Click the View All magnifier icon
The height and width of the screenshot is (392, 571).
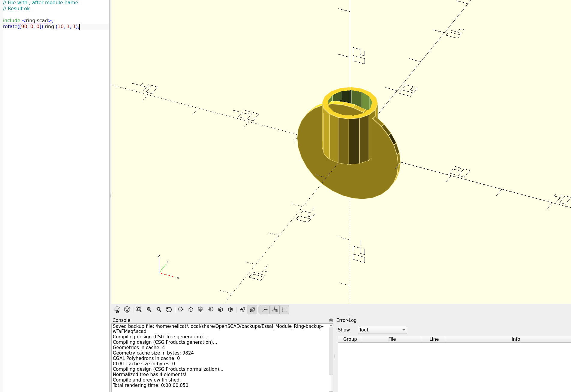point(139,310)
